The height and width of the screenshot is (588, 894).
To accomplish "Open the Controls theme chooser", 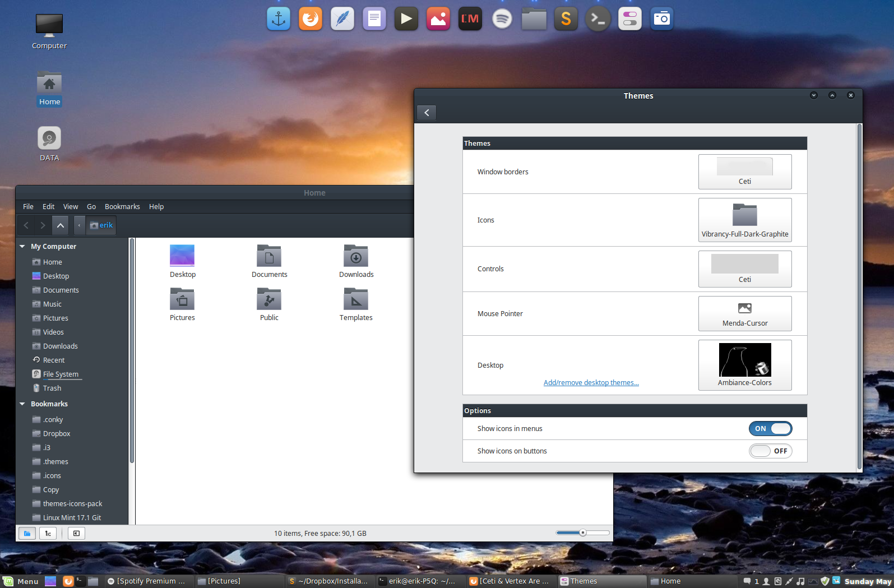I will [745, 269].
